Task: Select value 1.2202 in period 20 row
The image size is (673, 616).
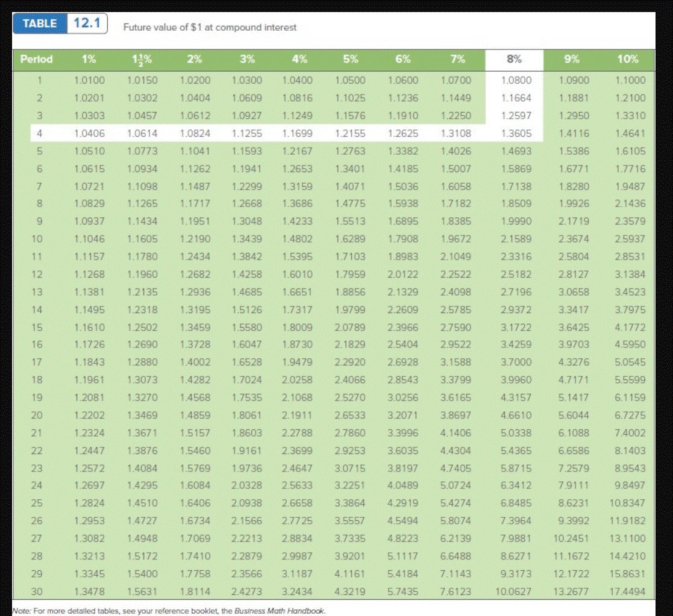Action: 89,415
